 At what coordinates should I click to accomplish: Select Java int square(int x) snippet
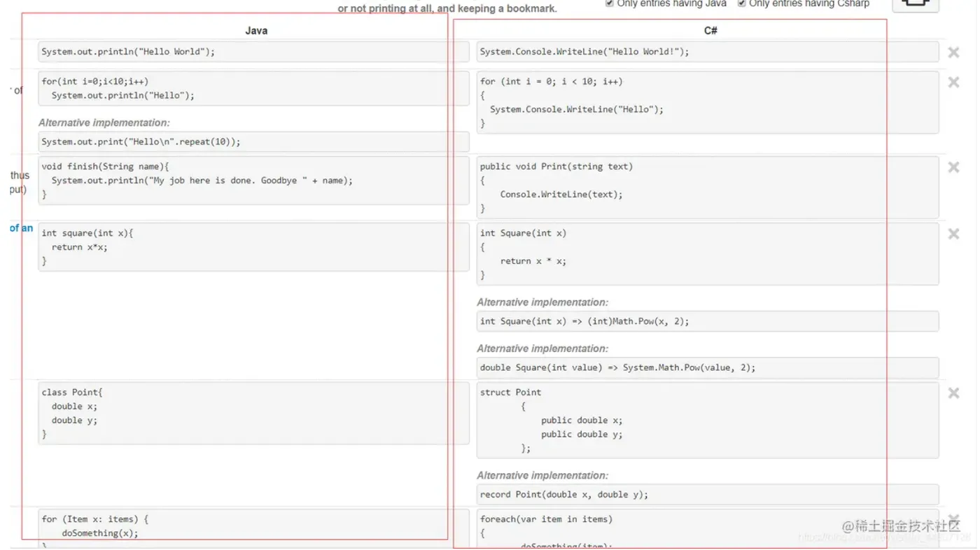coord(253,247)
